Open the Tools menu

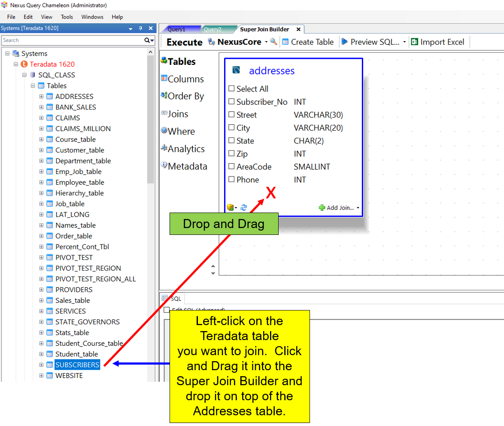click(67, 17)
